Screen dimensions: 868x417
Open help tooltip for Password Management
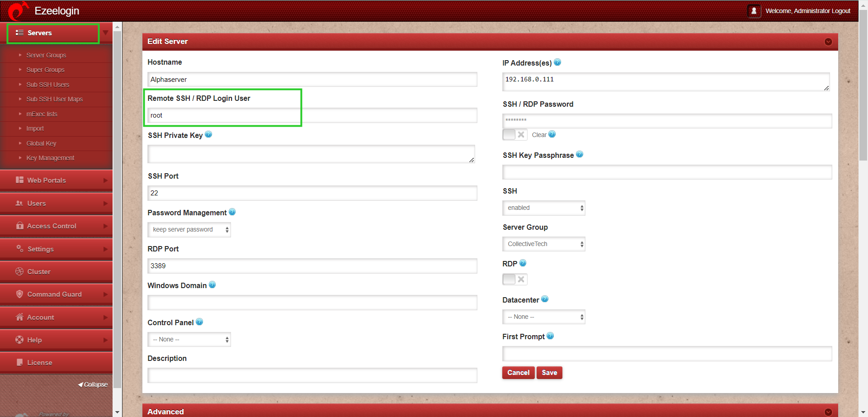point(232,212)
